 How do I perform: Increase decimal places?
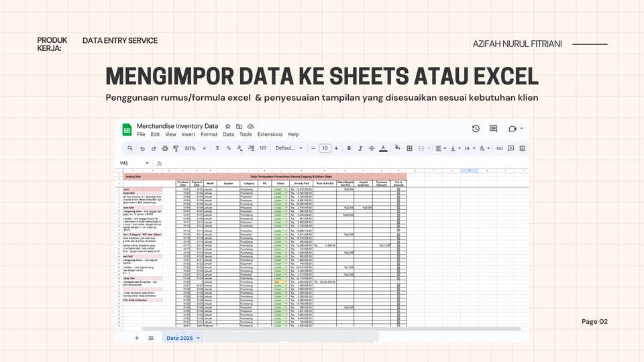click(x=251, y=148)
